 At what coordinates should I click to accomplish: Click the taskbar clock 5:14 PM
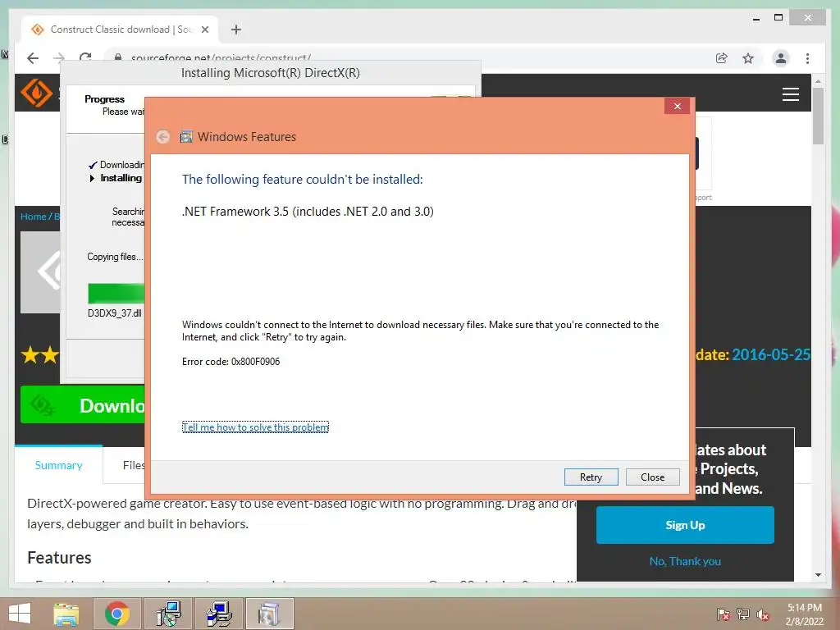[x=804, y=608]
